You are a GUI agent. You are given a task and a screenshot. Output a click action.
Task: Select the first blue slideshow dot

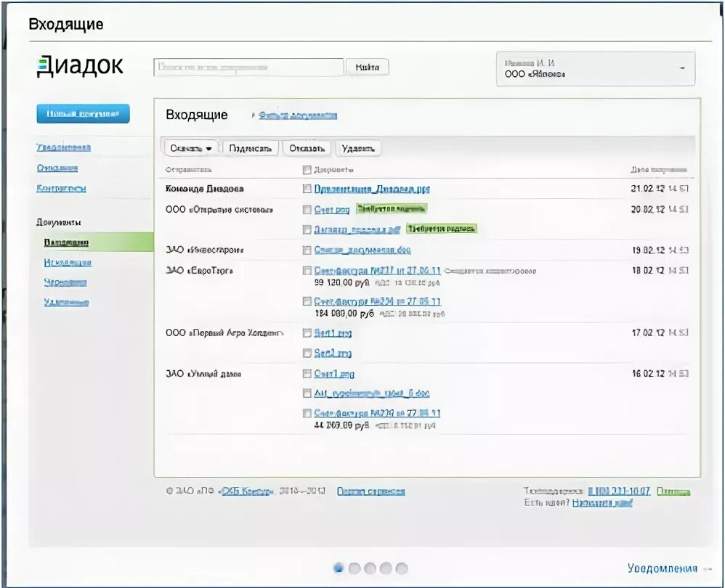339,568
